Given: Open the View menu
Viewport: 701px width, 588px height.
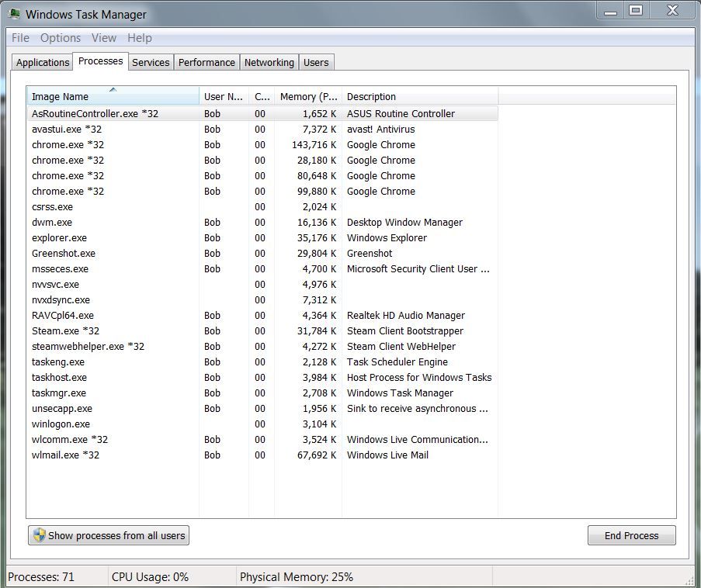Looking at the screenshot, I should [104, 37].
